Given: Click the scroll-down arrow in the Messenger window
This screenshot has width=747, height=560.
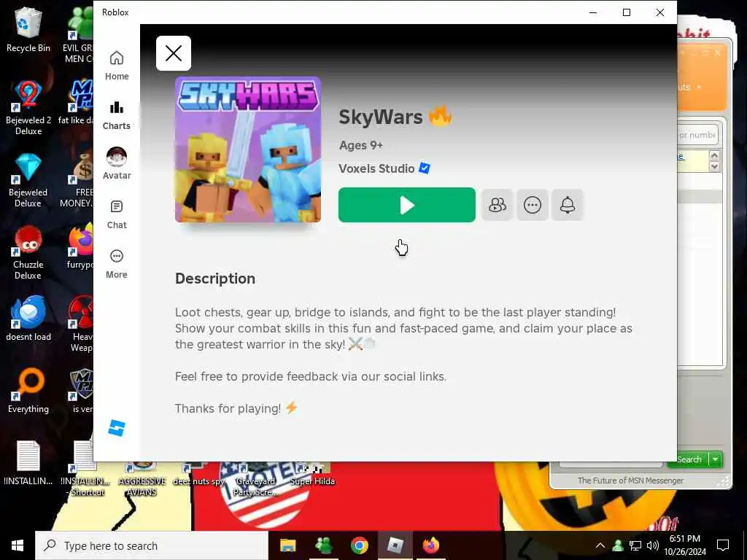Looking at the screenshot, I should [713, 166].
